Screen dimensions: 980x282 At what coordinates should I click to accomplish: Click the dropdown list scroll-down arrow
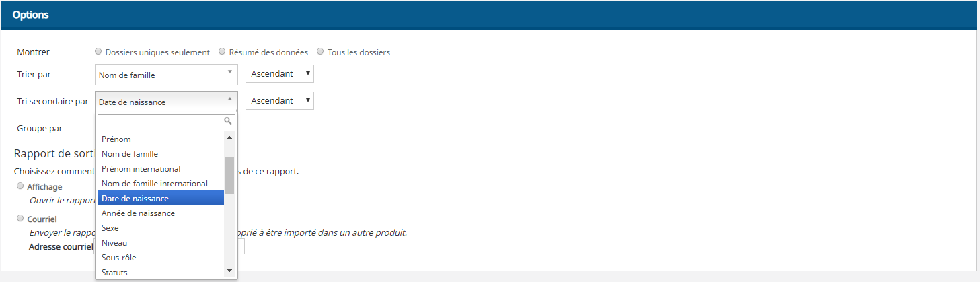click(x=229, y=271)
